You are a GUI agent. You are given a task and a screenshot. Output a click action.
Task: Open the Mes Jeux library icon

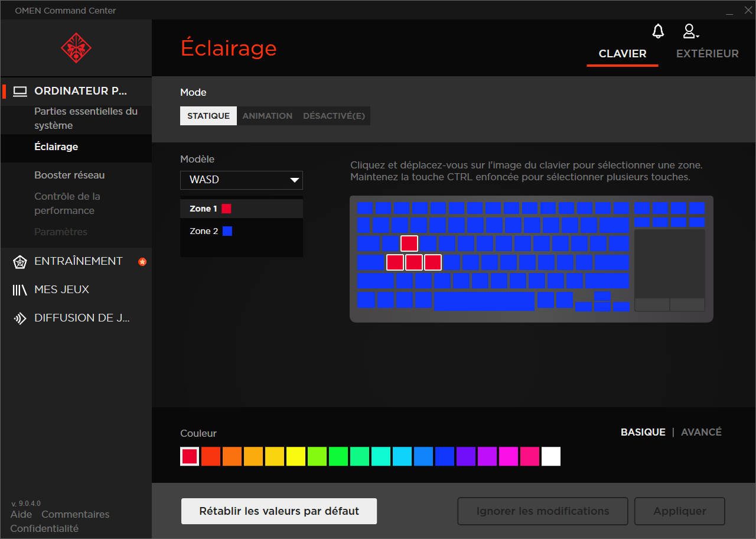20,290
